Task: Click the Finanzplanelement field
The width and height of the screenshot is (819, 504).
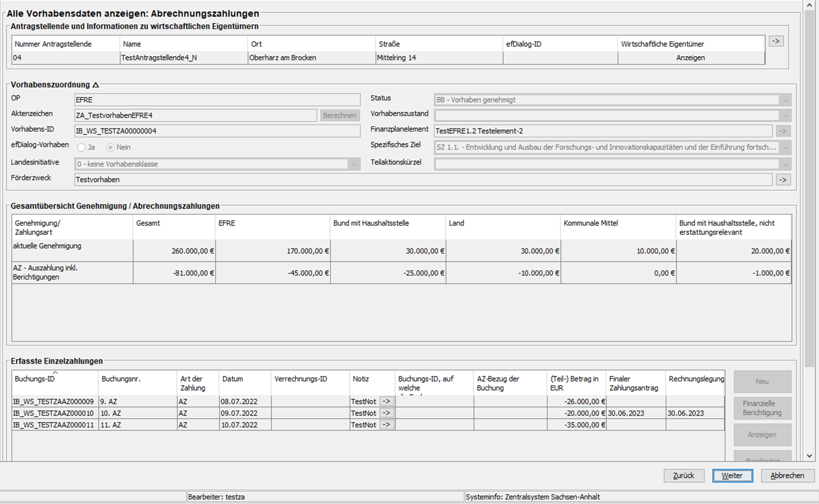Action: coord(603,131)
